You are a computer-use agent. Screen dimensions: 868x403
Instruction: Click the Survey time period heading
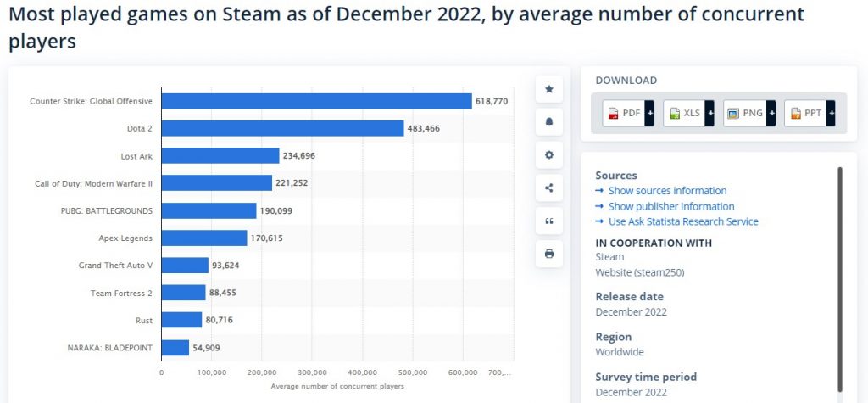[x=646, y=377]
